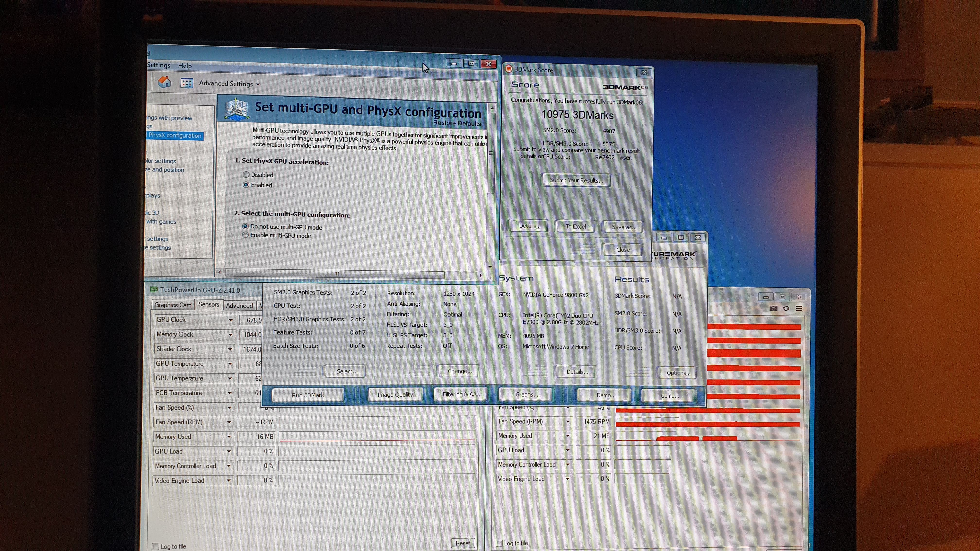
Task: Toggle Log to file in left GPU-Z
Action: [x=155, y=546]
